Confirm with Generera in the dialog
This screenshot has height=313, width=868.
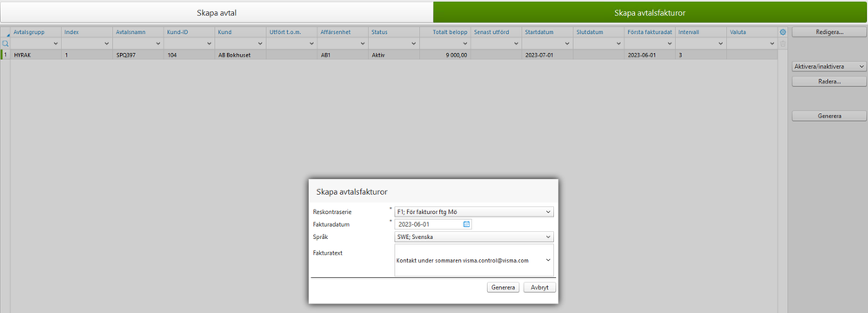pos(504,288)
